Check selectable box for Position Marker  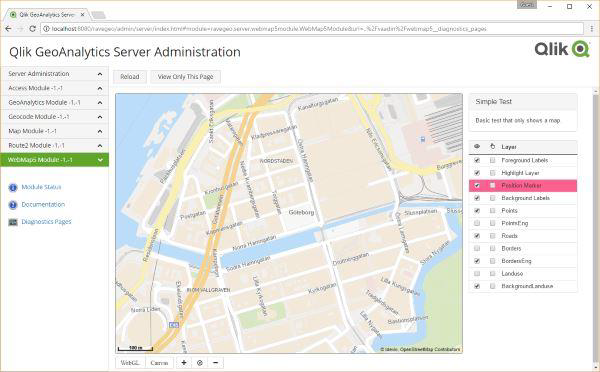pos(492,186)
